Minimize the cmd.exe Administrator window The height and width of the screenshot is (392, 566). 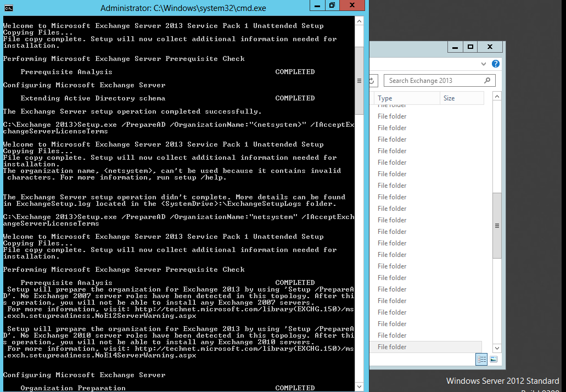(317, 5)
